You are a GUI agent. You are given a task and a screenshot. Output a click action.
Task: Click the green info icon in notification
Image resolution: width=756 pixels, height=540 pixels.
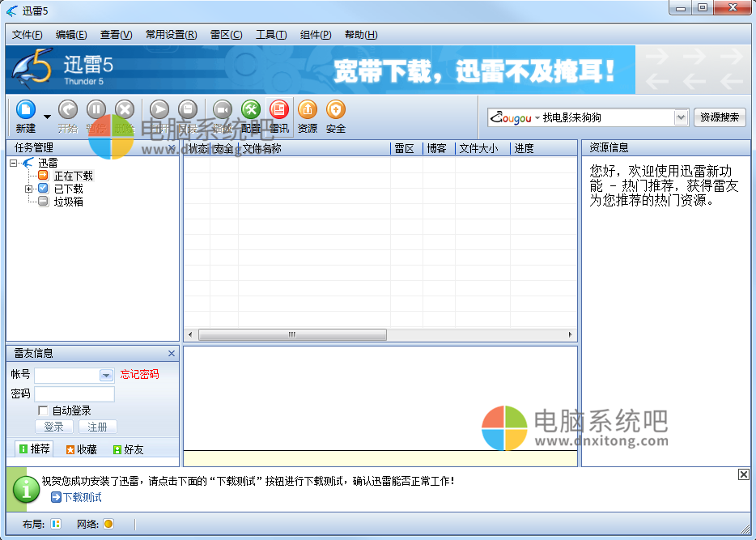click(26, 489)
